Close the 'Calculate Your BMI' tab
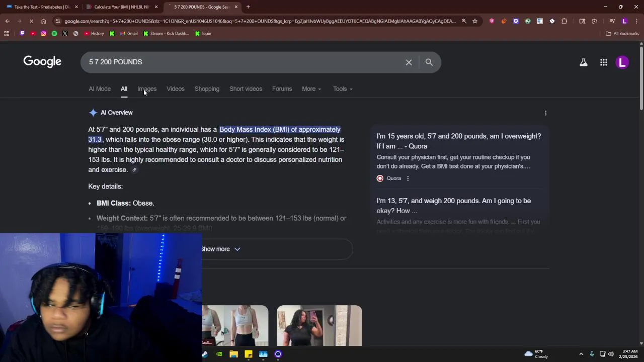This screenshot has height=362, width=644. click(x=156, y=7)
